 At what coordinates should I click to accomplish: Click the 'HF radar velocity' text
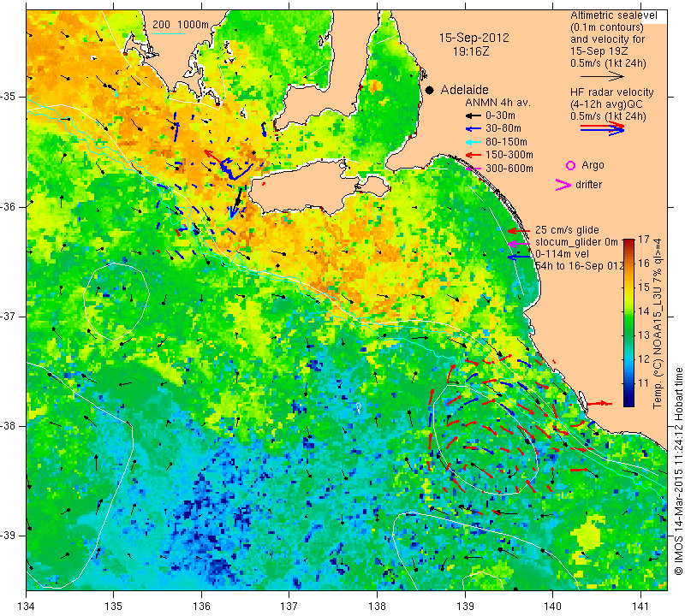click(x=611, y=92)
